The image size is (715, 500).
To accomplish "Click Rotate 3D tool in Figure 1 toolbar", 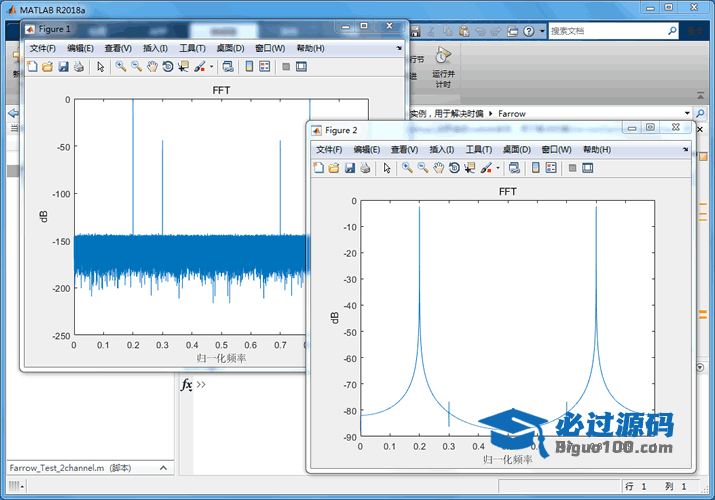I will (x=168, y=67).
